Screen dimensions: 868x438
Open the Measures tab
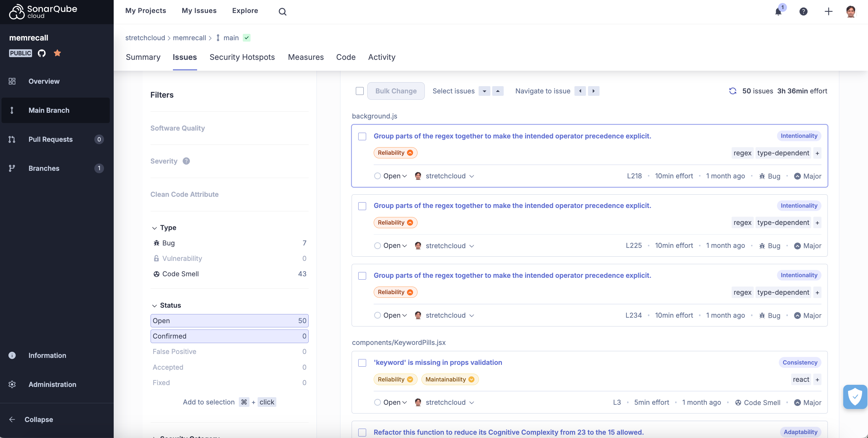pos(306,57)
